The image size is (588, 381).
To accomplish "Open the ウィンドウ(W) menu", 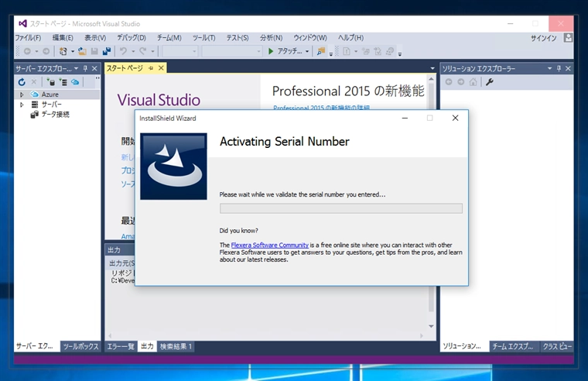I will pos(310,37).
